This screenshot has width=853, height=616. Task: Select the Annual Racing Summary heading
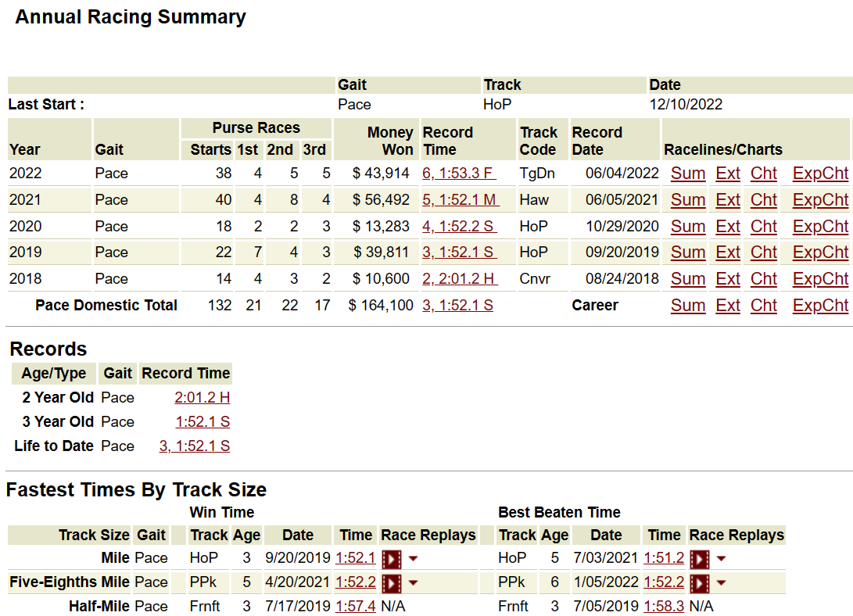(x=131, y=17)
